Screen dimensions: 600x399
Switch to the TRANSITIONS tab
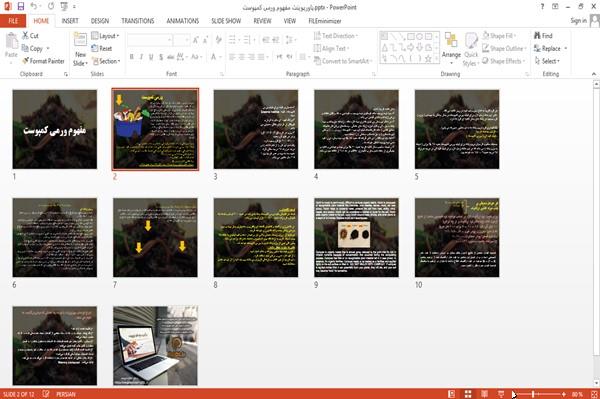tap(138, 21)
